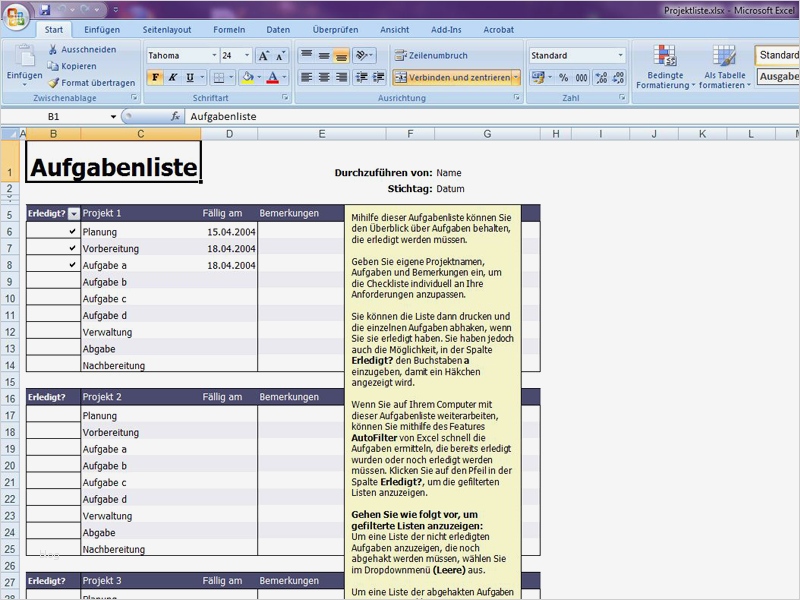Select the Standard cell style
Image resolution: width=800 pixels, height=600 pixels.
tap(778, 55)
